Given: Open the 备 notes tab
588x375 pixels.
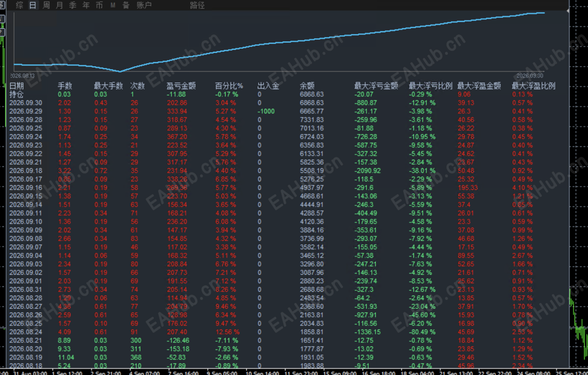Looking at the screenshot, I should pos(126,5).
